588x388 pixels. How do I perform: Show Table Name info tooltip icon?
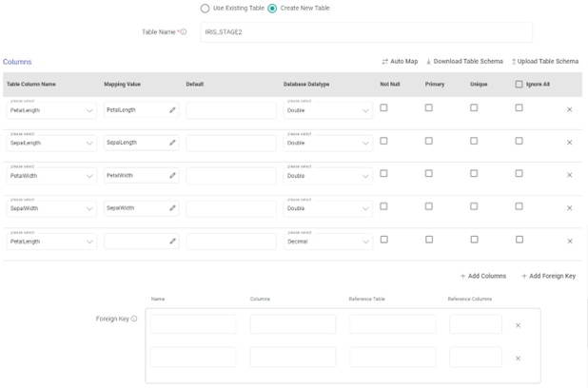184,32
